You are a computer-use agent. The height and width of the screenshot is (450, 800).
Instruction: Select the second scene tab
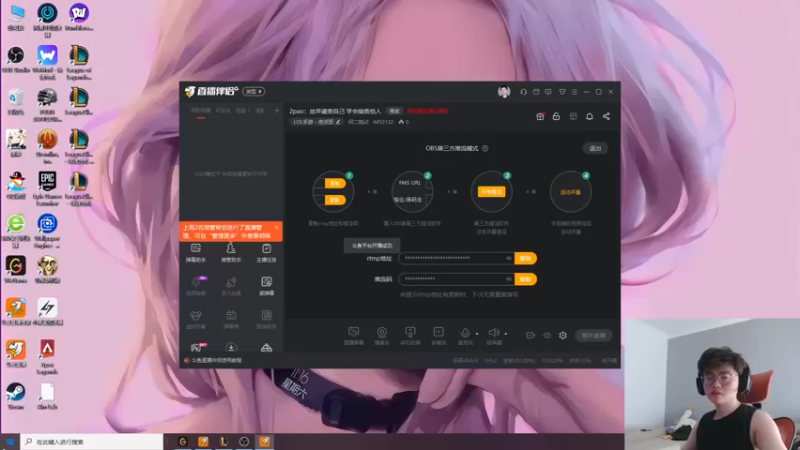223,111
